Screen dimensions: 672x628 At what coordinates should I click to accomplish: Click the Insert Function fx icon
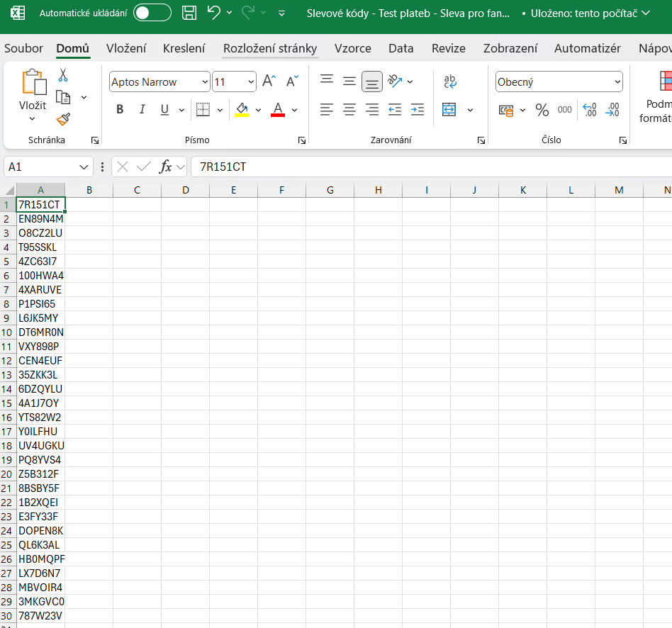[x=166, y=167]
